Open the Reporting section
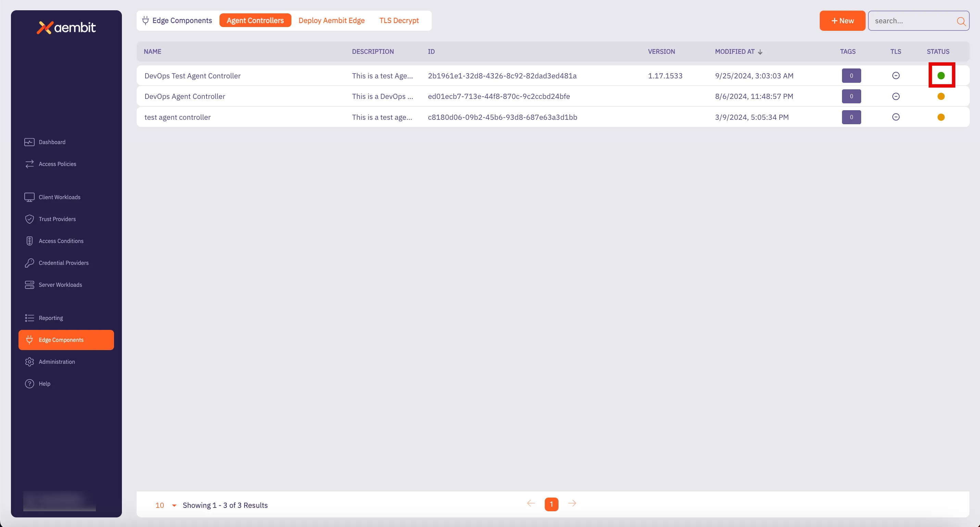 (51, 318)
